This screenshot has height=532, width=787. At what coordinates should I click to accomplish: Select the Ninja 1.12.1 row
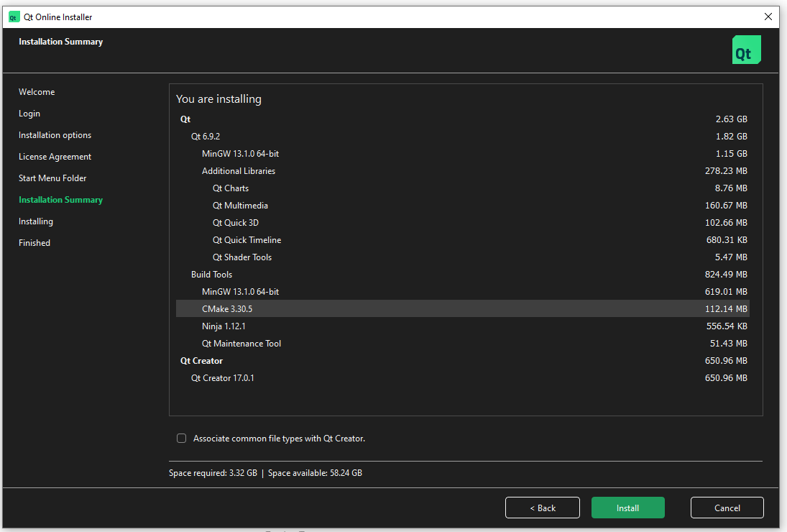click(x=462, y=326)
